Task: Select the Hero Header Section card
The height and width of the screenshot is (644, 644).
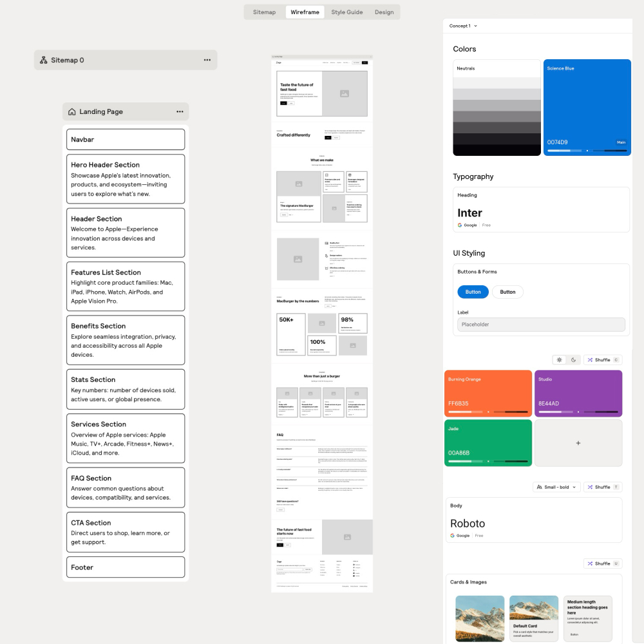Action: [126, 179]
